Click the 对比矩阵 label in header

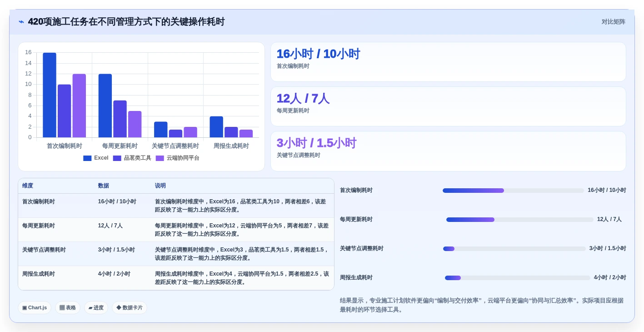pyautogui.click(x=613, y=22)
